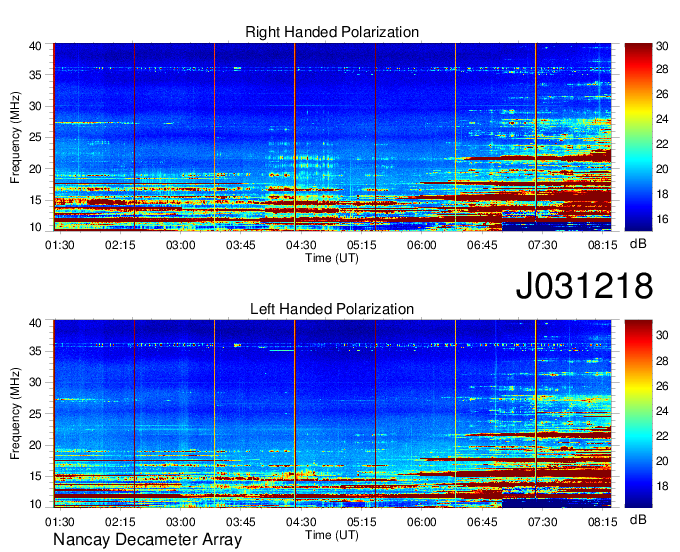
Task: Click 06:00 time tick on right-handed plot
Action: 422,245
